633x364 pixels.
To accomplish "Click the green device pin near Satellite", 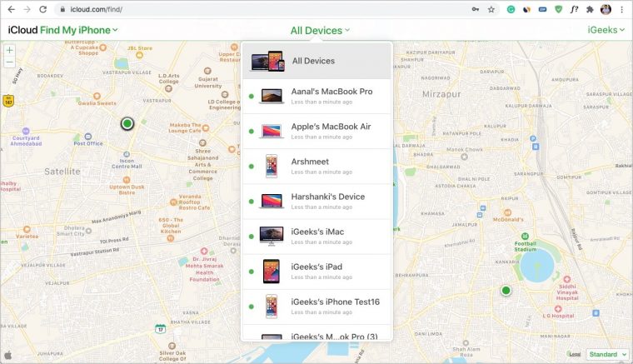I will pyautogui.click(x=127, y=123).
